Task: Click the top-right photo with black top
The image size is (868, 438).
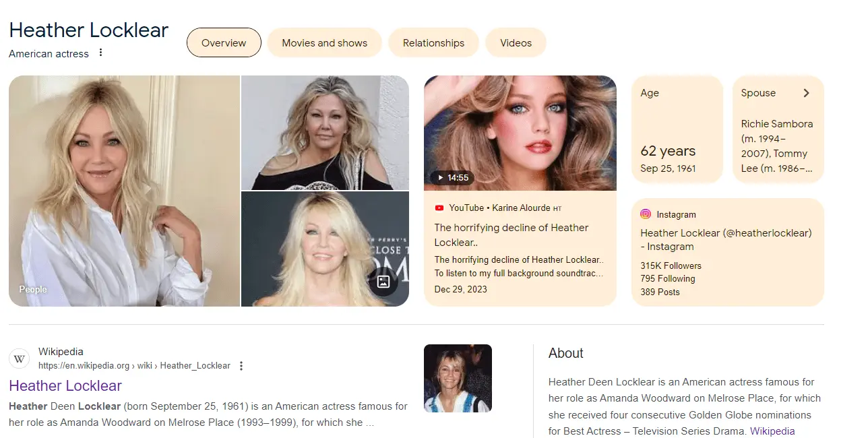Action: [x=325, y=133]
